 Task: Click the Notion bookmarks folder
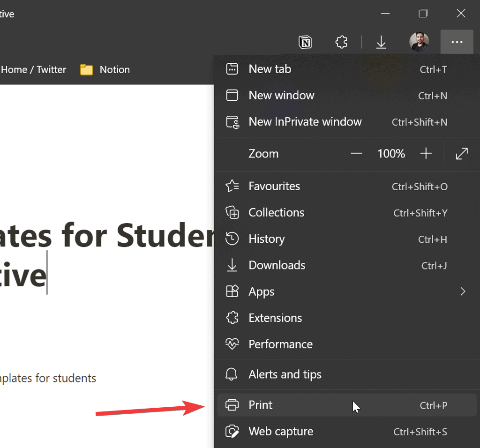click(105, 70)
